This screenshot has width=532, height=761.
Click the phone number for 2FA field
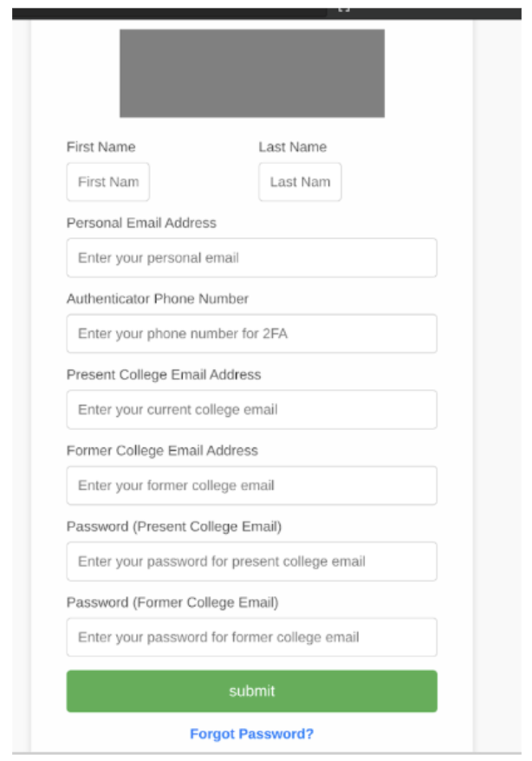(x=251, y=334)
